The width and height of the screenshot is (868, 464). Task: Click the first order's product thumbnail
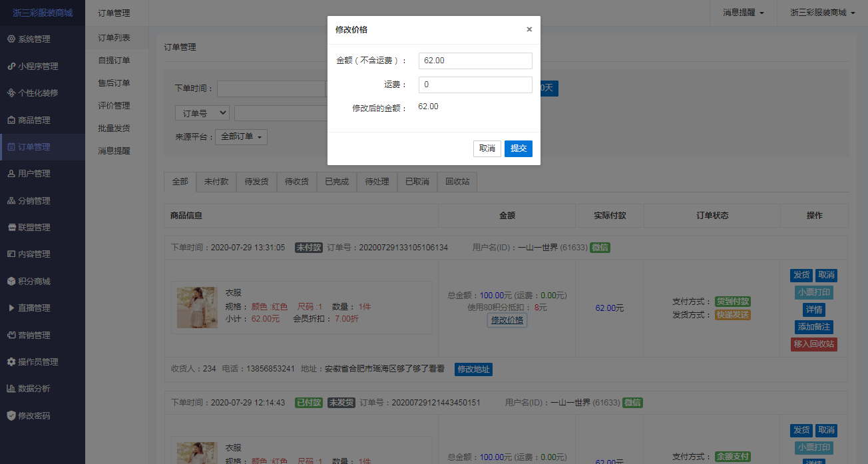(197, 308)
